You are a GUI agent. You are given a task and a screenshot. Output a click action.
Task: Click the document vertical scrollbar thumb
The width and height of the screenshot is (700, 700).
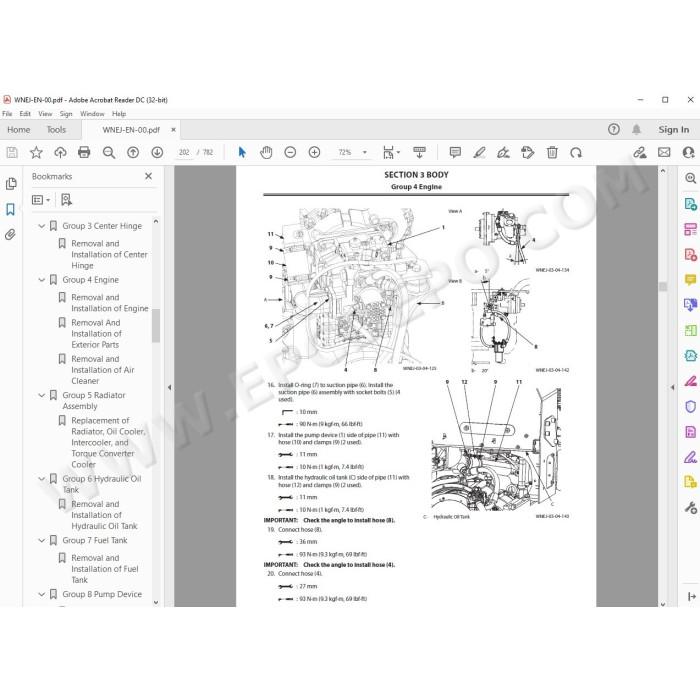(663, 287)
